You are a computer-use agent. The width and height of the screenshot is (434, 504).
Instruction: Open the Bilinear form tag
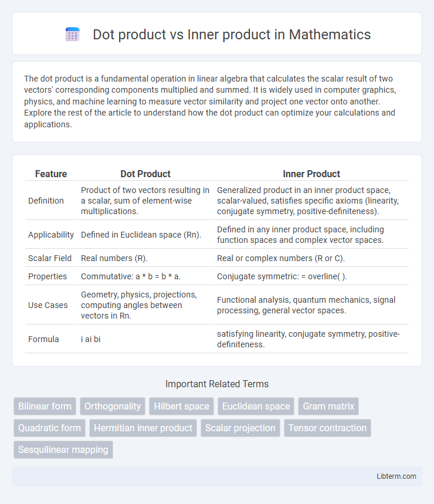45,406
